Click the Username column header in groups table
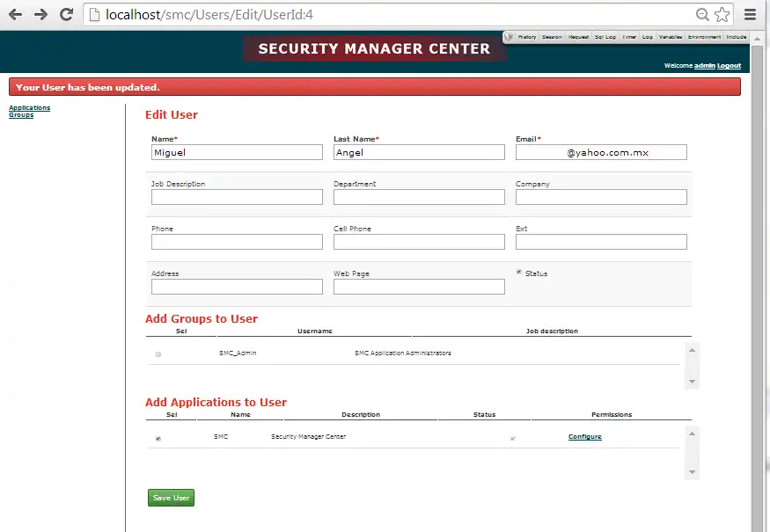The image size is (770, 532). (x=315, y=332)
